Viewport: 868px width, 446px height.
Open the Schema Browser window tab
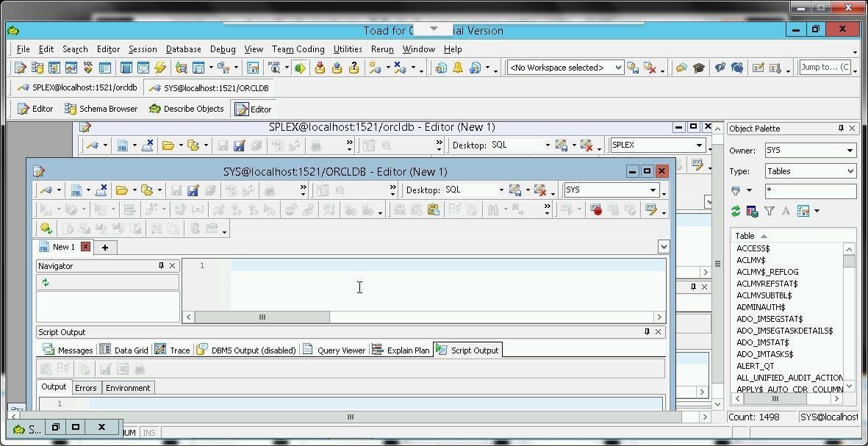pyautogui.click(x=101, y=109)
